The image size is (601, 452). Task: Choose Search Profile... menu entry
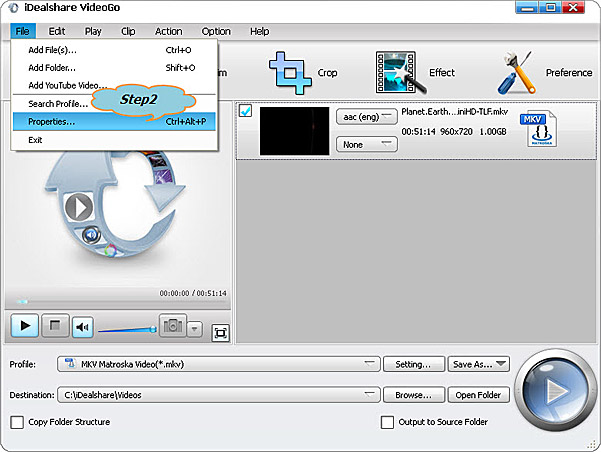(114, 104)
